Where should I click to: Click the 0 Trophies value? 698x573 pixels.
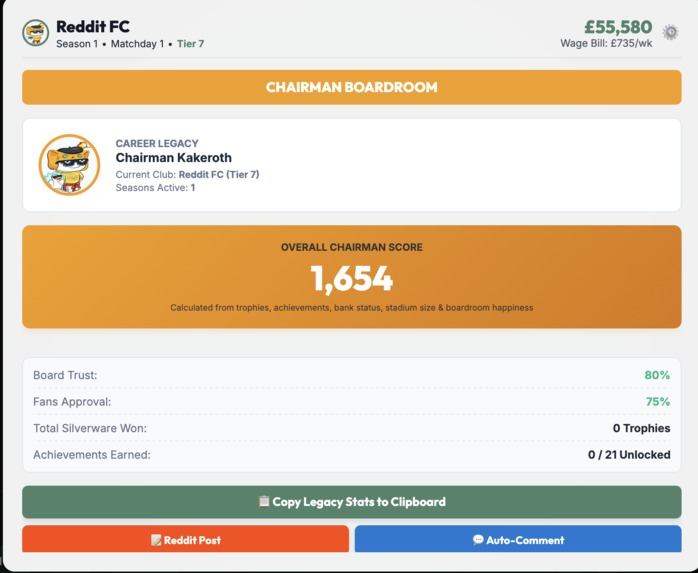click(x=641, y=428)
